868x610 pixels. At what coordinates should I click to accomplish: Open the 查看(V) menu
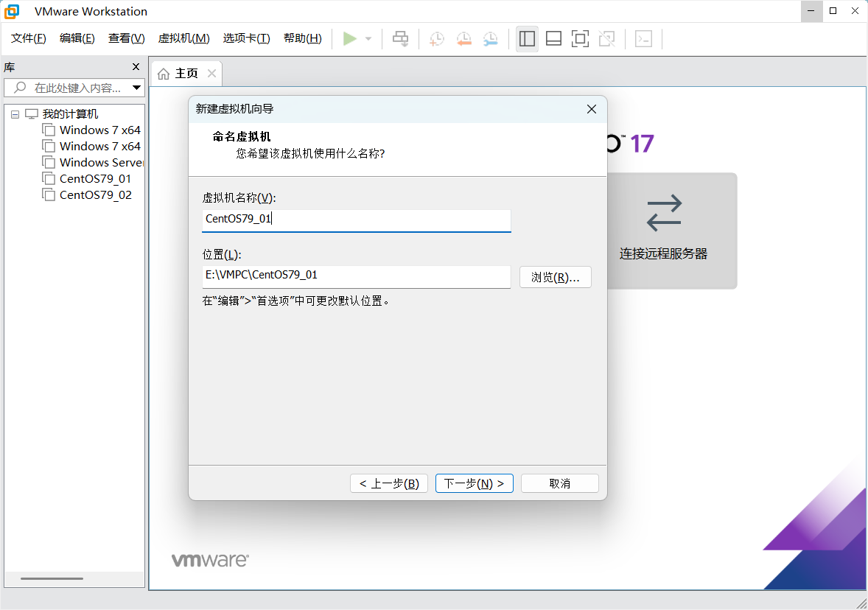click(126, 38)
